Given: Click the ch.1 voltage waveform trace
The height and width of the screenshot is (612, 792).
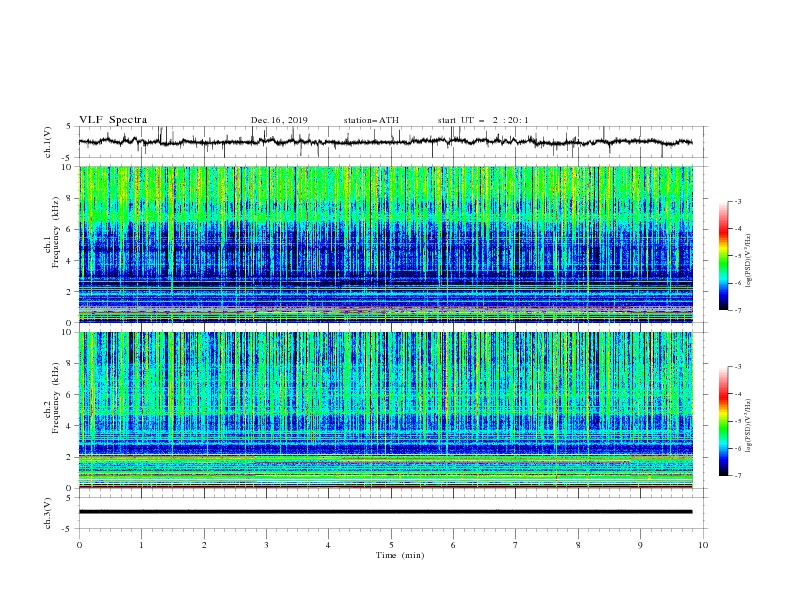Looking at the screenshot, I should 385,142.
